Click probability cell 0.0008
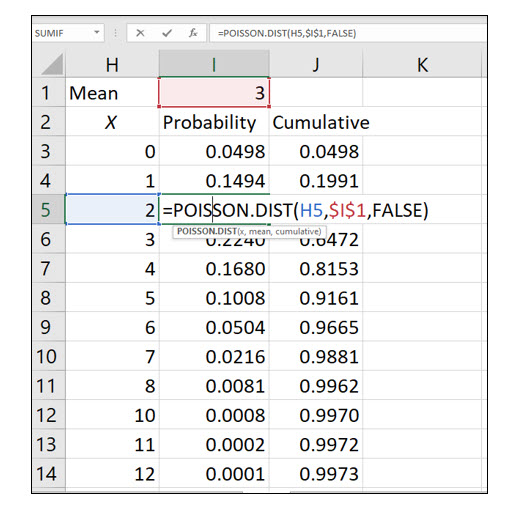510x510 pixels. (x=214, y=415)
